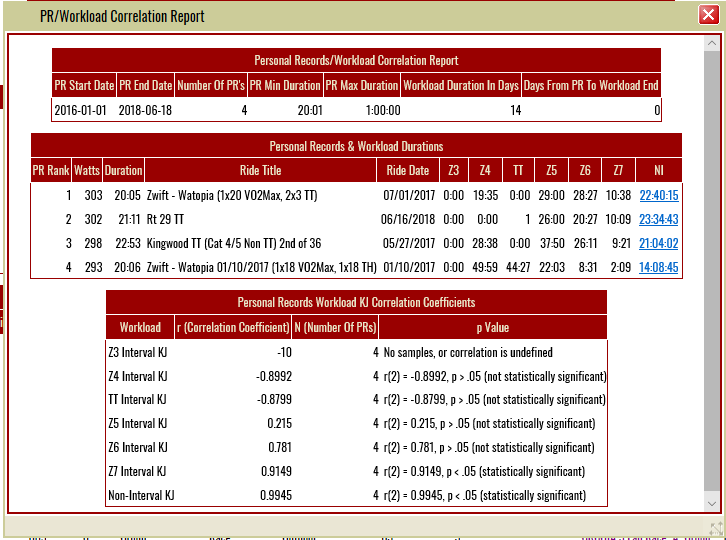This screenshot has height=540, width=726.
Task: Click the Ride Date column header
Action: pos(407,170)
